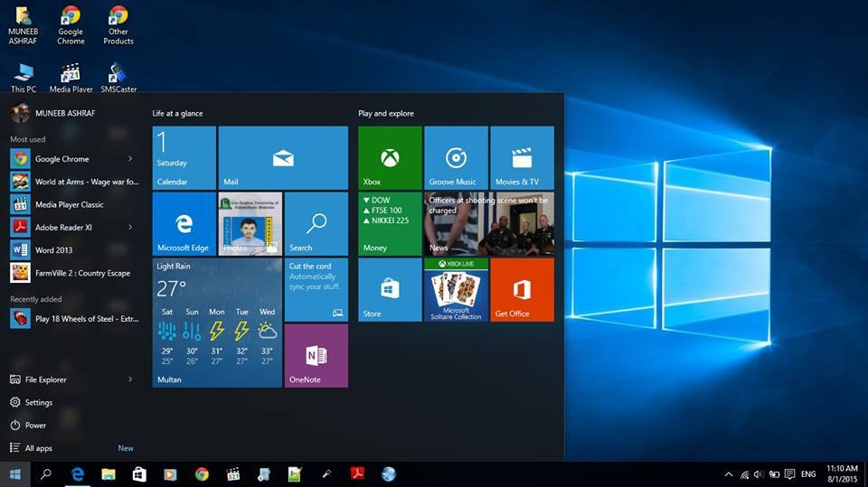The height and width of the screenshot is (487, 868).
Task: Click the Start button on taskbar
Action: tap(15, 474)
